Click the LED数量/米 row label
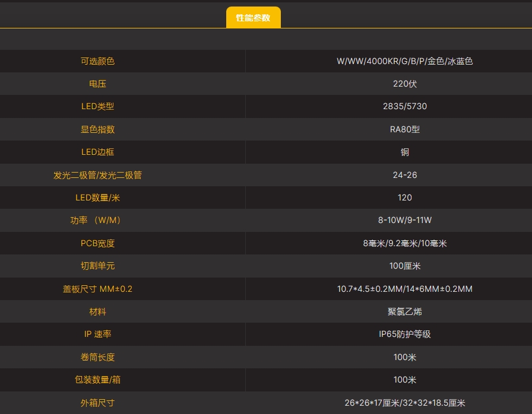 pos(97,198)
